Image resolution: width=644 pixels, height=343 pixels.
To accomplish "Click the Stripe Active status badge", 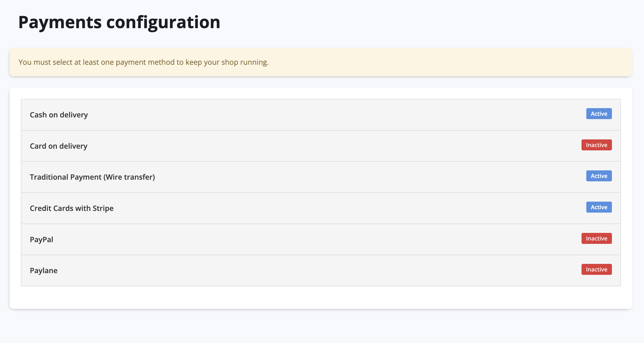I will coord(599,207).
